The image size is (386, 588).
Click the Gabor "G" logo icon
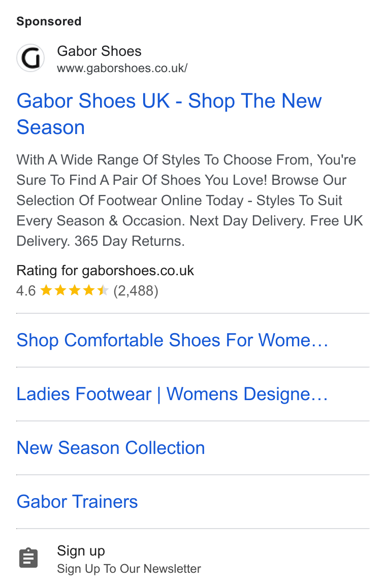coord(30,58)
